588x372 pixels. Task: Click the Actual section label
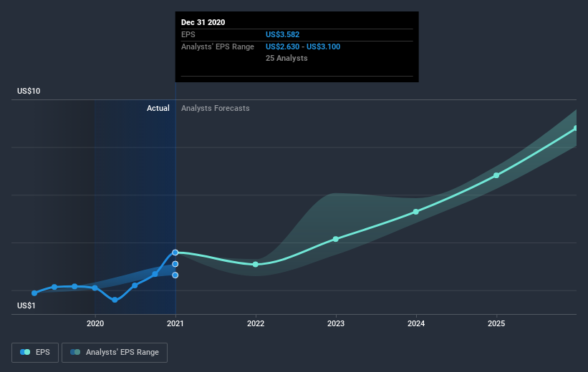tap(158, 108)
